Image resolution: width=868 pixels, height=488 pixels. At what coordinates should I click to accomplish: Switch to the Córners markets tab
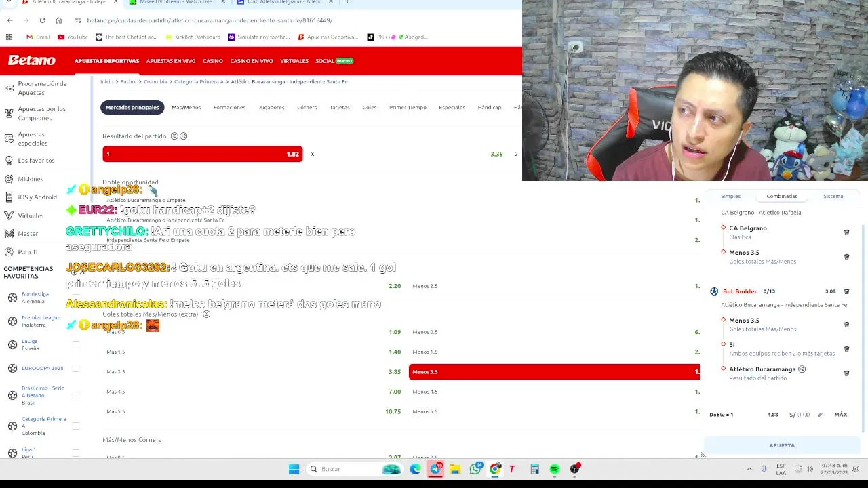[307, 107]
